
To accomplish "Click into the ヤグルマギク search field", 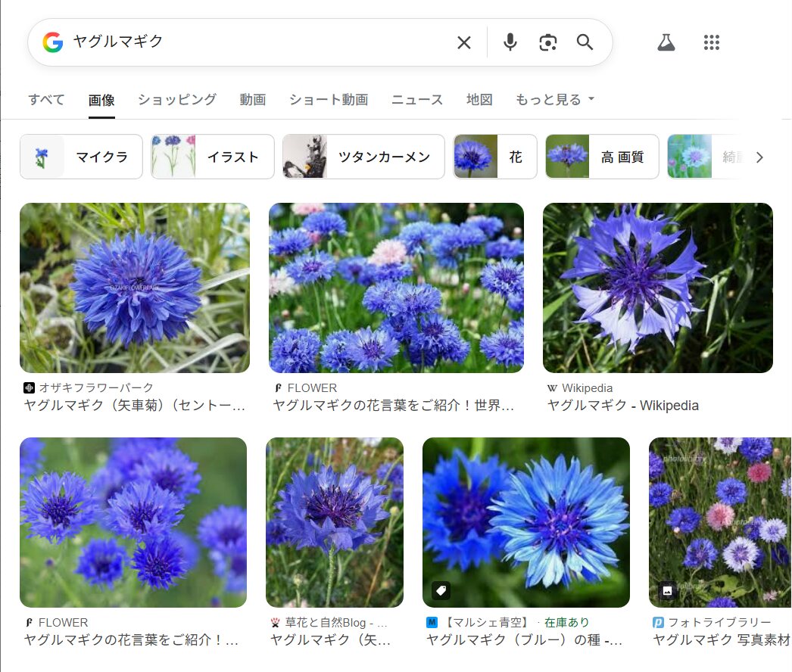I will (x=257, y=42).
